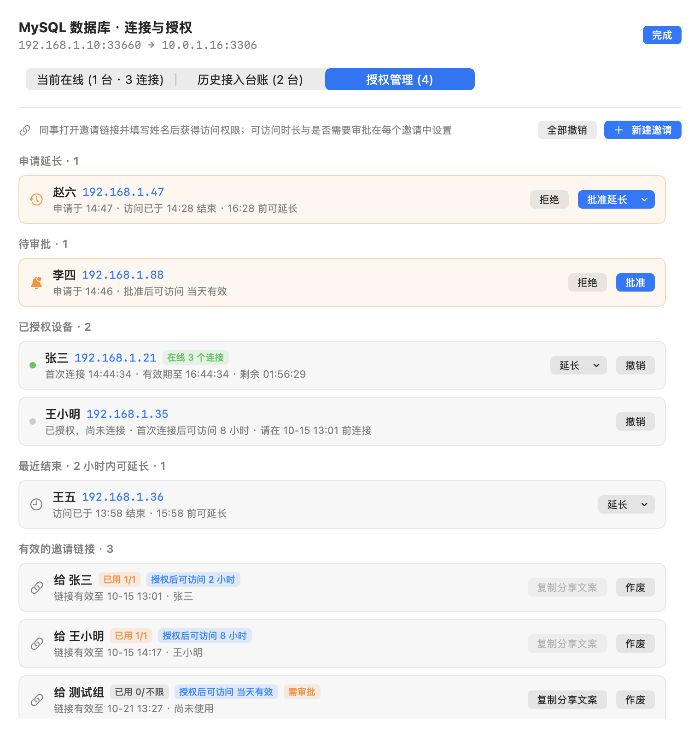Reject 赵六's extension request
700x737 pixels.
pyautogui.click(x=549, y=199)
